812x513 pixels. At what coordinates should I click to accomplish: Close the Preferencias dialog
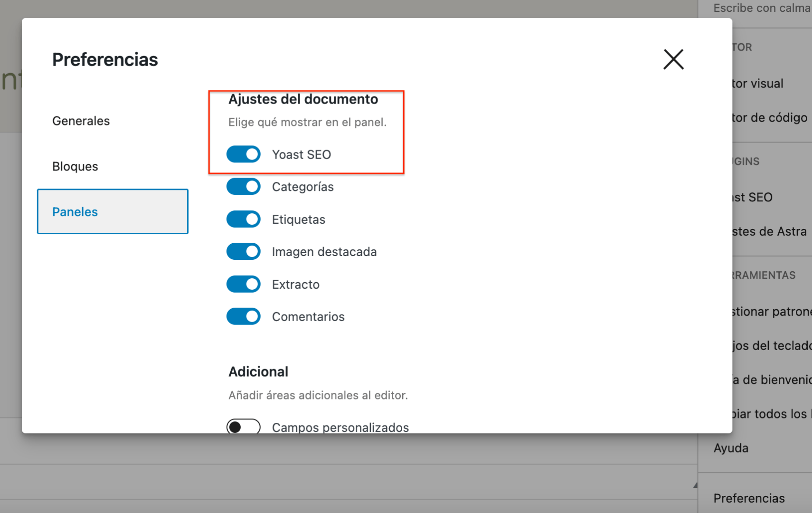tap(673, 59)
